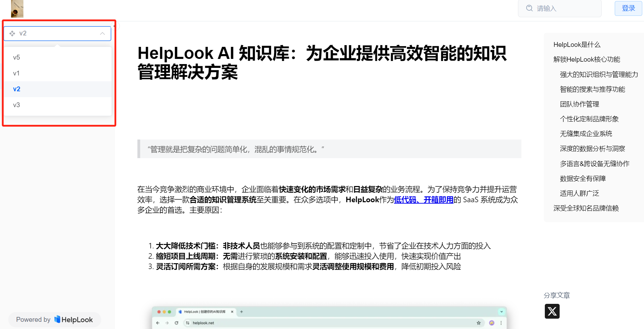
Task: Open the 低代码、开箱即用 hyperlink
Action: (x=424, y=200)
